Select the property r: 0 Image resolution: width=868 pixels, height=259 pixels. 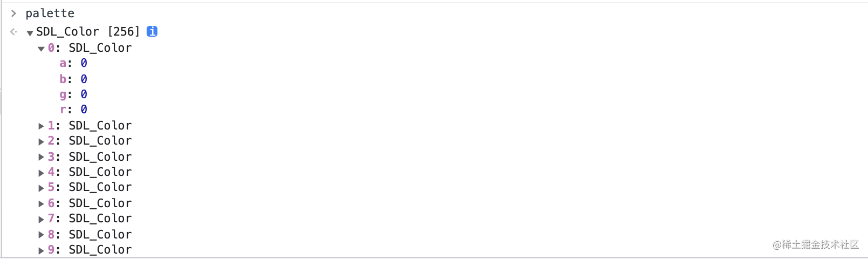tap(73, 110)
